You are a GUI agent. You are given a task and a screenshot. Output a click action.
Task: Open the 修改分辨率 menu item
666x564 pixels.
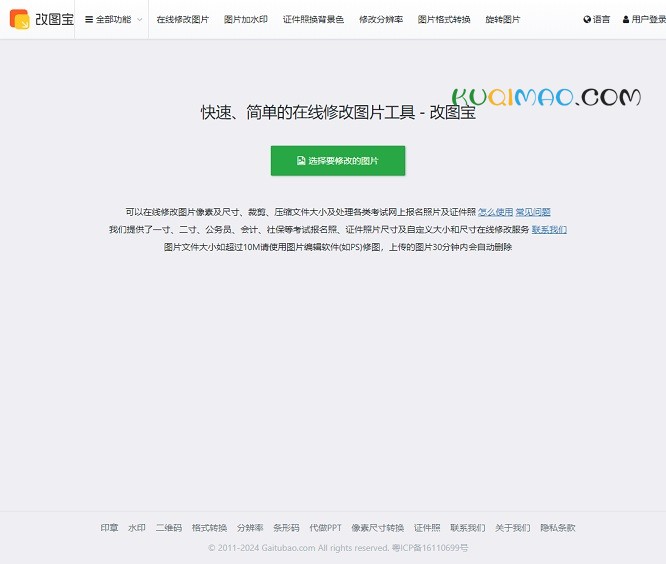(381, 20)
